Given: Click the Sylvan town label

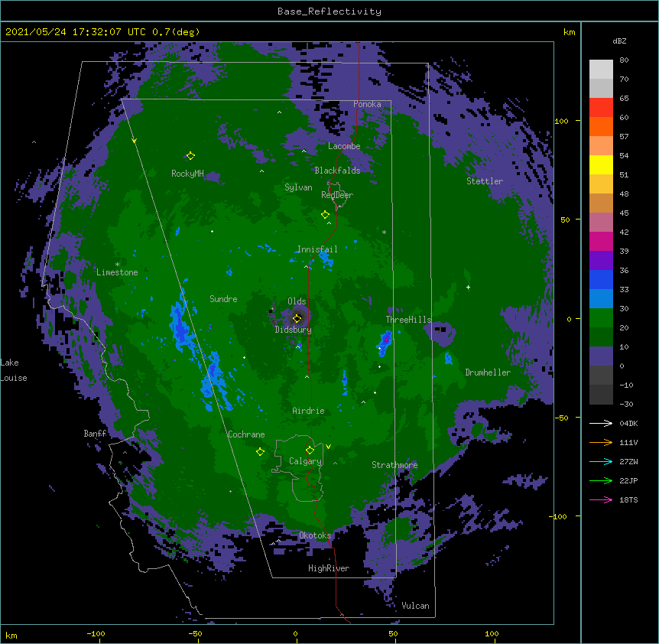Looking at the screenshot, I should click(x=298, y=187).
